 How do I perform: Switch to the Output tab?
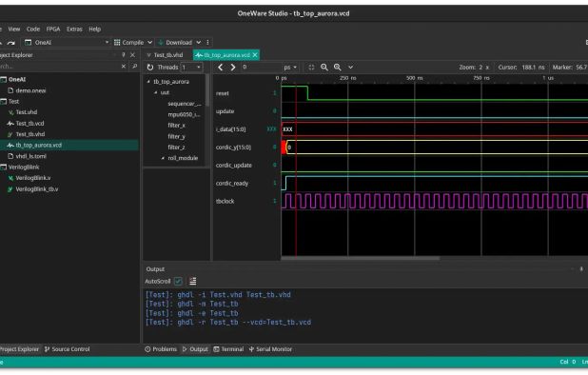(x=195, y=349)
